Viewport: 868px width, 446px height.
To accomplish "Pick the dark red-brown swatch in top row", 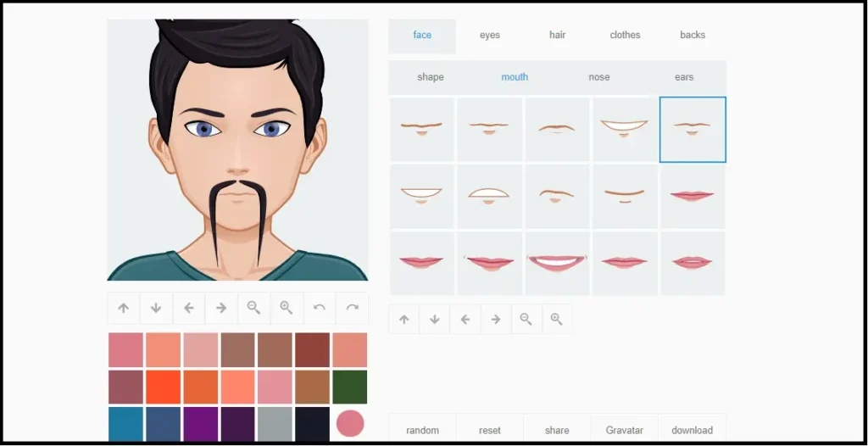I will [312, 349].
